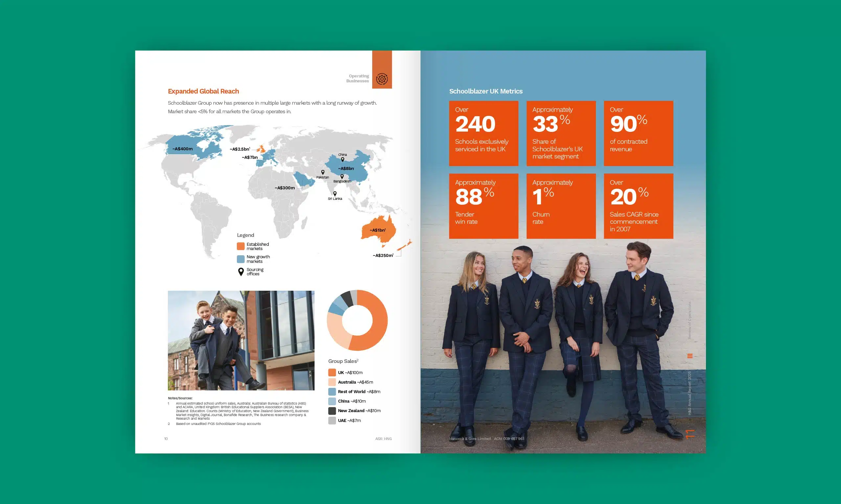841x504 pixels.
Task: Click the New growth markets blue swatch
Action: coord(241,259)
